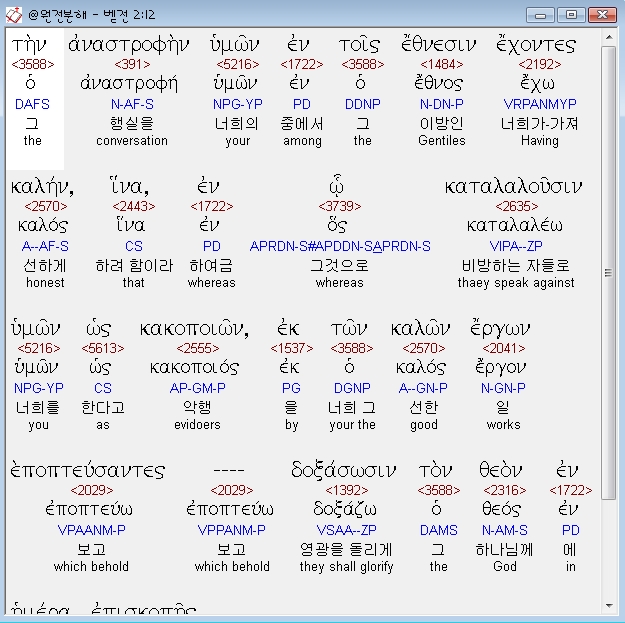This screenshot has height=623, width=625.
Task: Click the app icon in the title bar
Action: (13, 16)
